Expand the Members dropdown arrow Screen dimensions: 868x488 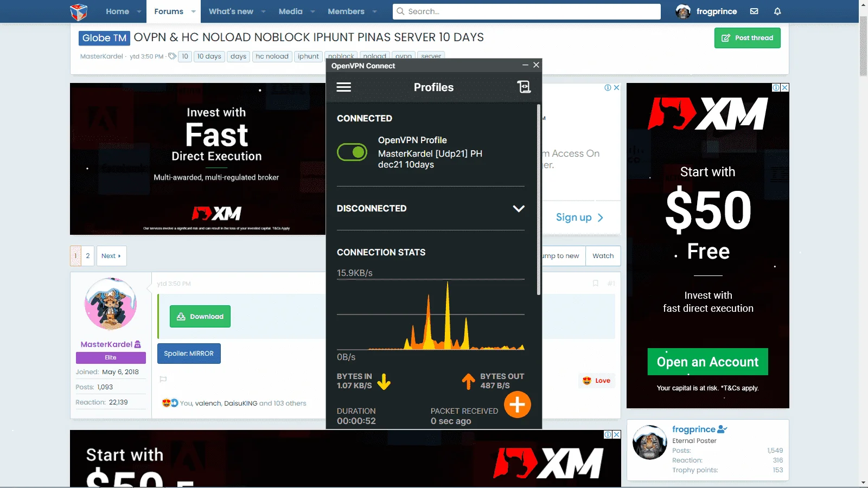tap(374, 11)
